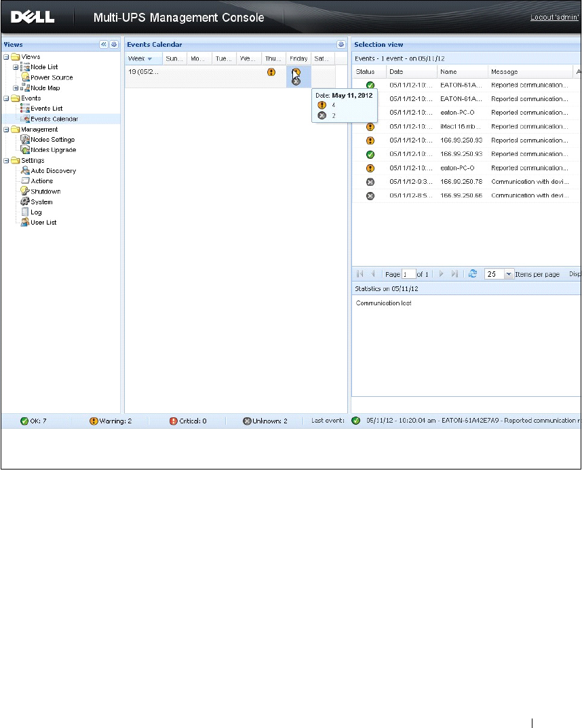Expand the Node List node
The height and width of the screenshot is (728, 582).
click(x=16, y=67)
